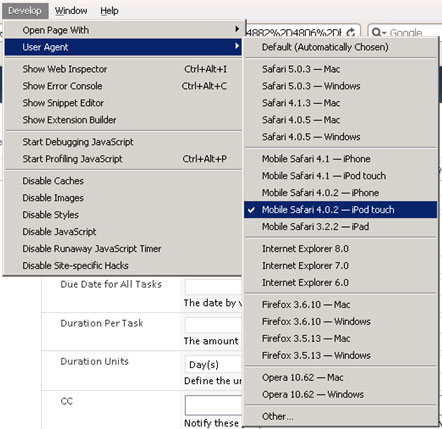Viewport: 442px width, 429px height.
Task: Select Start Debugging JavaScript
Action: pos(123,142)
